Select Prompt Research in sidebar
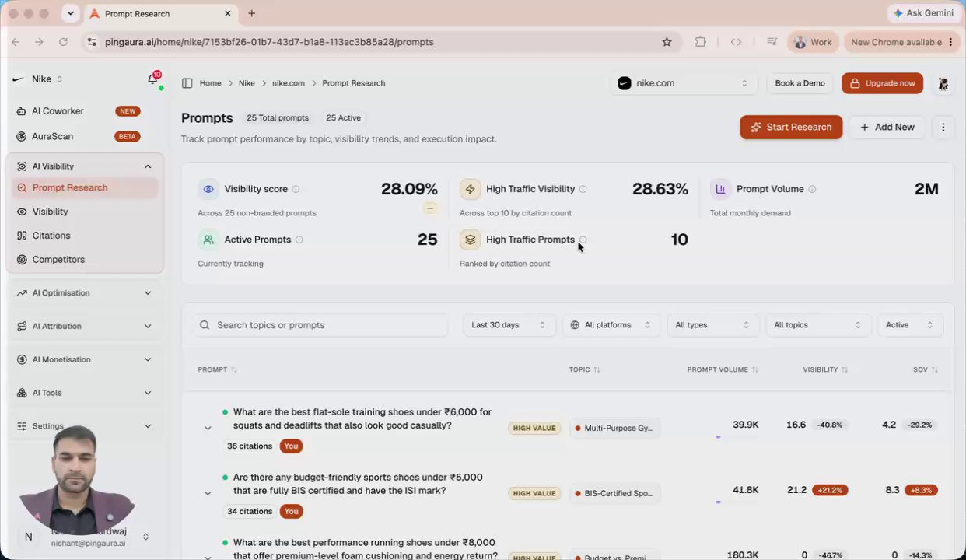Image resolution: width=966 pixels, height=560 pixels. click(84, 188)
